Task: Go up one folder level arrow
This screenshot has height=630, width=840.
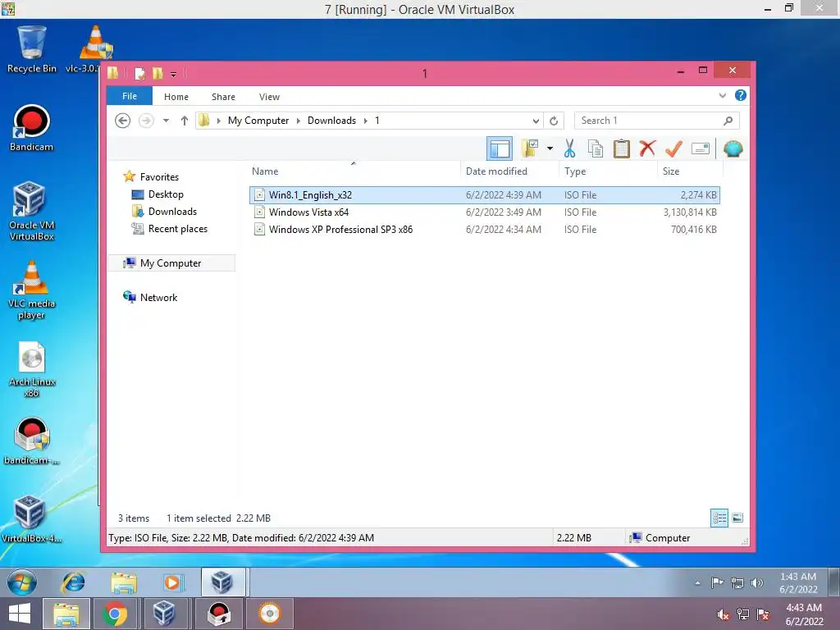Action: (185, 121)
